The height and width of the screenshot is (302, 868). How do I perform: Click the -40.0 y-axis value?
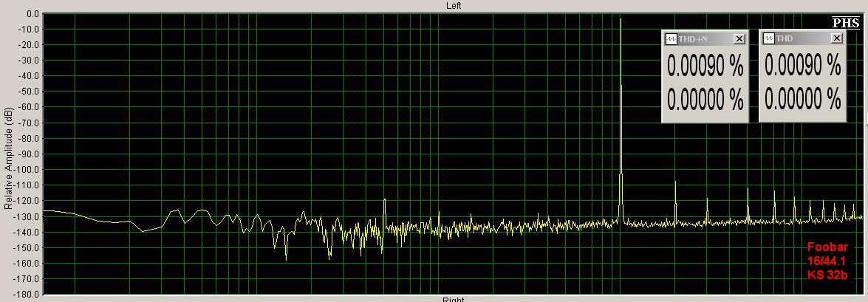[x=29, y=76]
